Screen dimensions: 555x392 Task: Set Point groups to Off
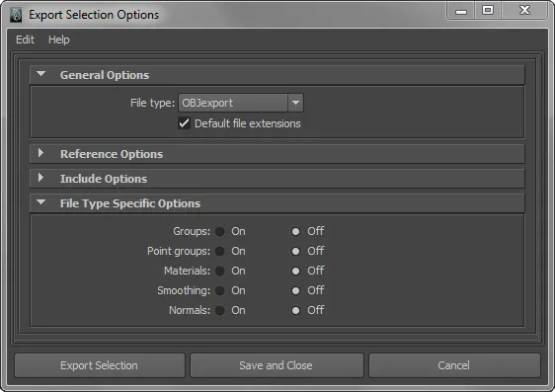pos(295,251)
